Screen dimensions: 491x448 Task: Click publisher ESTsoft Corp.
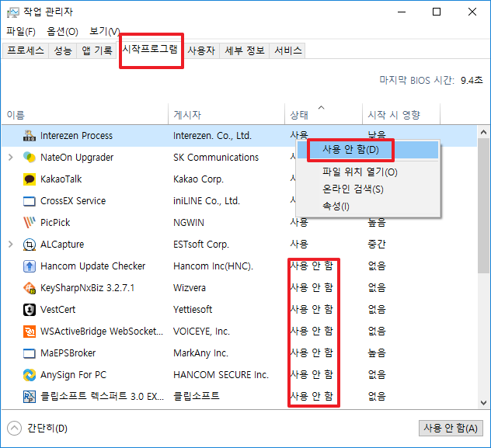[x=201, y=244]
